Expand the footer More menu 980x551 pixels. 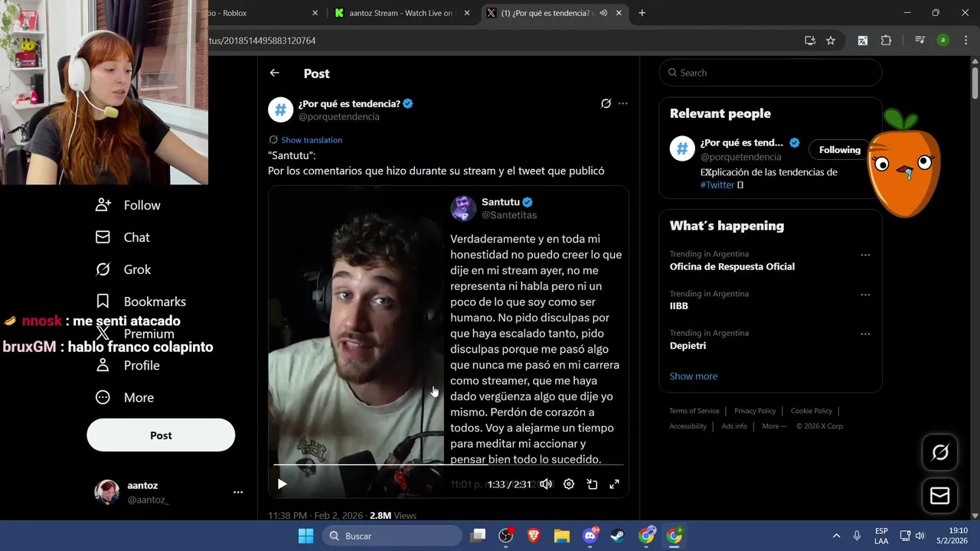(x=774, y=426)
